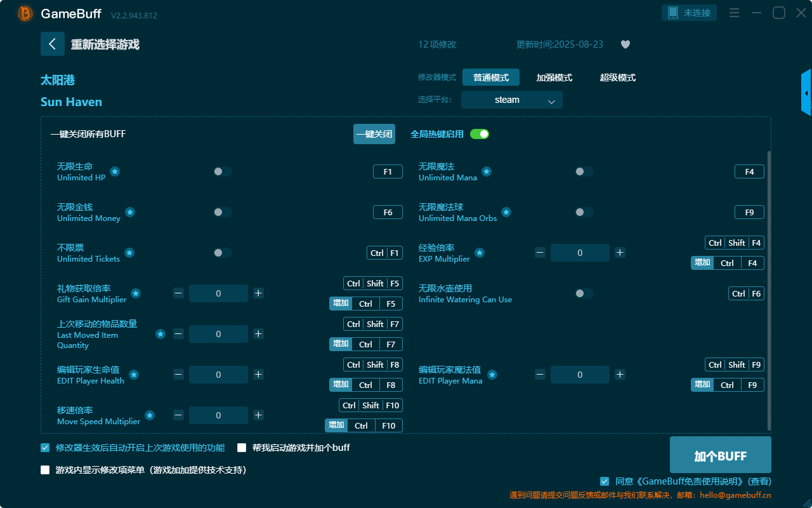Image resolution: width=812 pixels, height=508 pixels.
Task: Increase EXP Multiplier with plus button
Action: [x=620, y=253]
